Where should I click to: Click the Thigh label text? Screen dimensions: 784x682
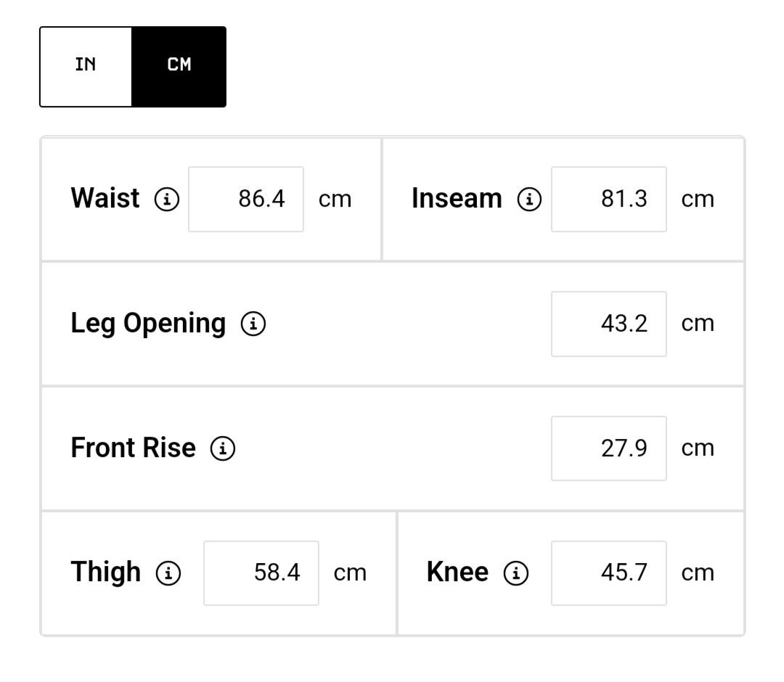point(105,572)
